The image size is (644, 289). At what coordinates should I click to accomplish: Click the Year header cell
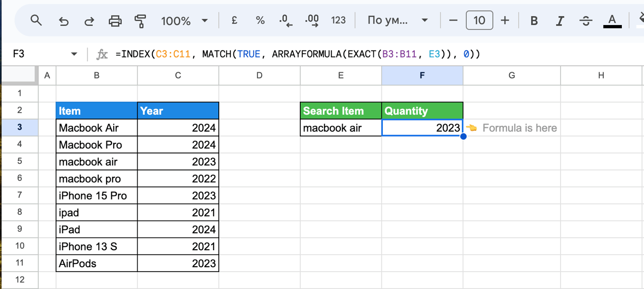click(178, 111)
